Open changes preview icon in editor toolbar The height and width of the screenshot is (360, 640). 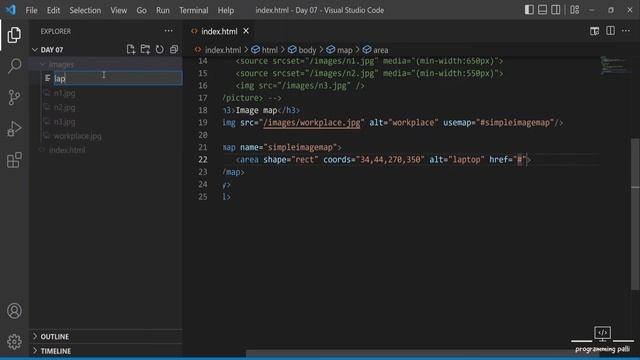594,31
